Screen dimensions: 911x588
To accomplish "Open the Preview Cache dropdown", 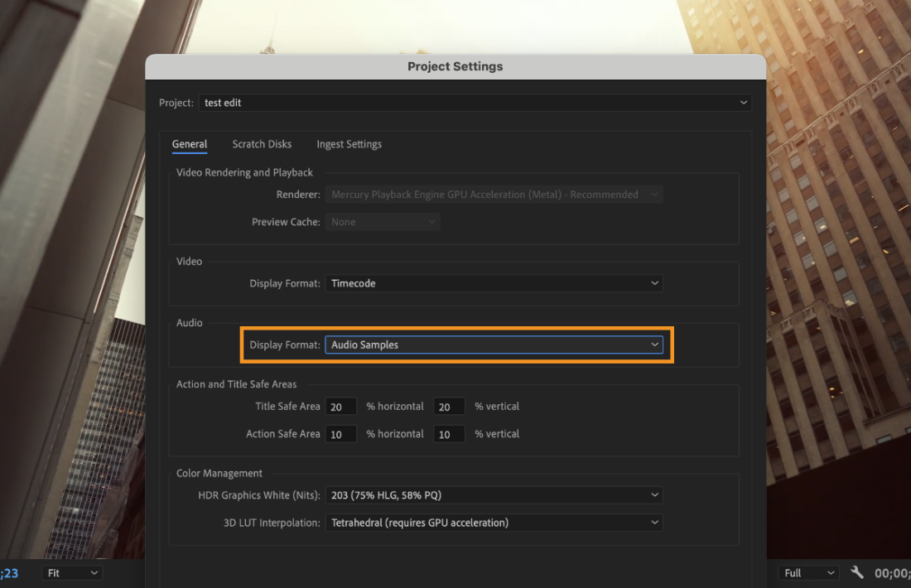I will pos(383,222).
